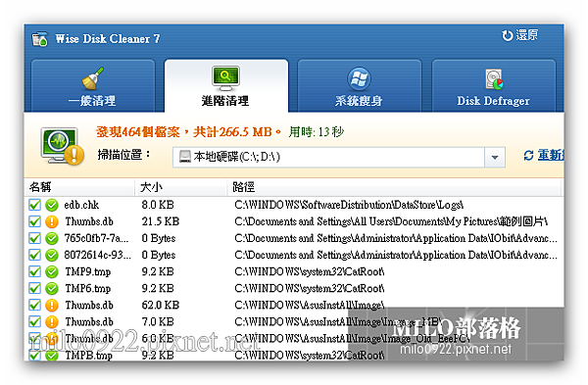Click the orange warning icon beside Thumbs.db 7.0 KB
This screenshot has height=385, width=588.
(52, 321)
